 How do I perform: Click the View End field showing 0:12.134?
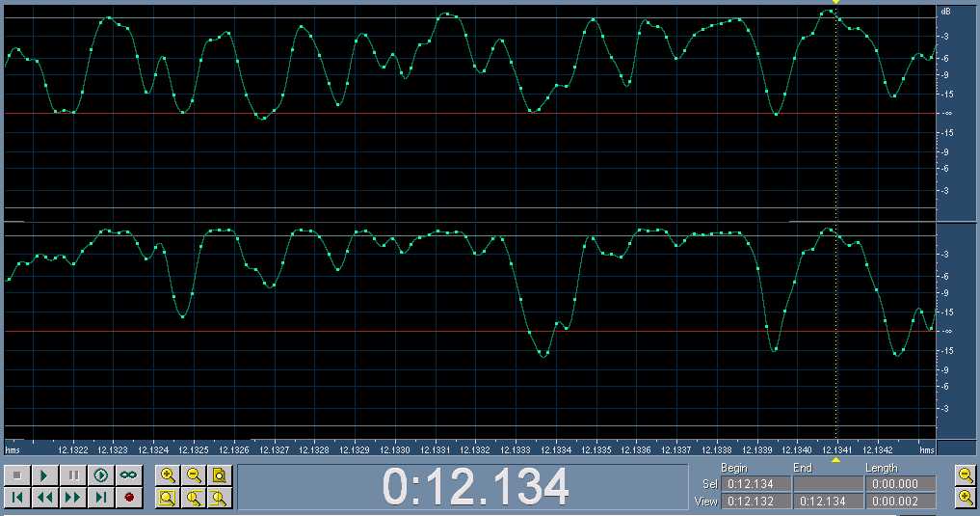(x=828, y=501)
